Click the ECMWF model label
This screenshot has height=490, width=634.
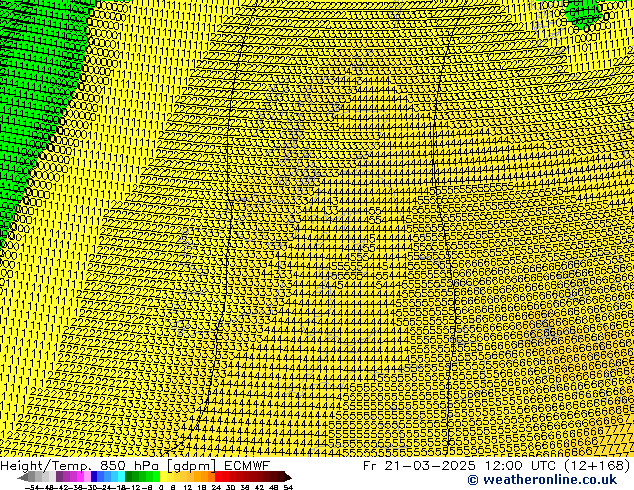[247, 465]
